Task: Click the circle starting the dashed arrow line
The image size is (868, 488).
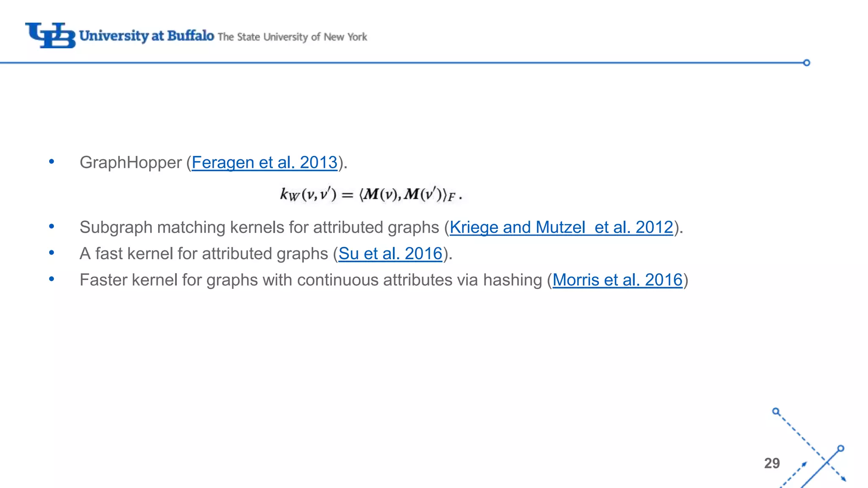Action: pos(776,411)
